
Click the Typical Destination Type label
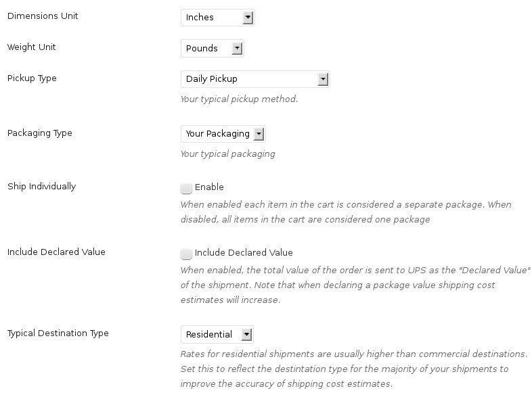tap(58, 333)
